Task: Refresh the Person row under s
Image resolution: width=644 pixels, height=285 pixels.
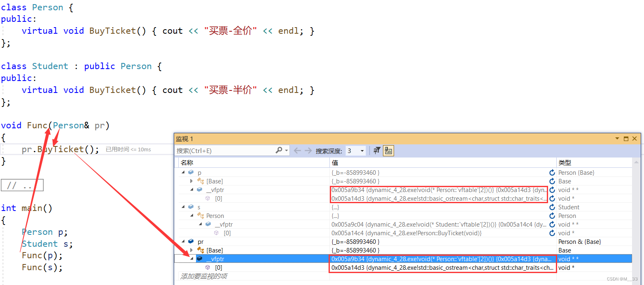Action: click(x=552, y=215)
